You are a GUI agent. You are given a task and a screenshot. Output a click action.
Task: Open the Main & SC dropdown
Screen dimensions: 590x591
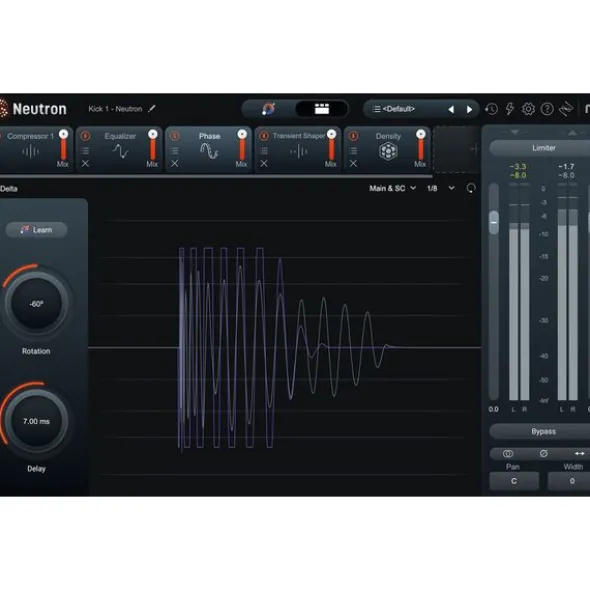392,188
